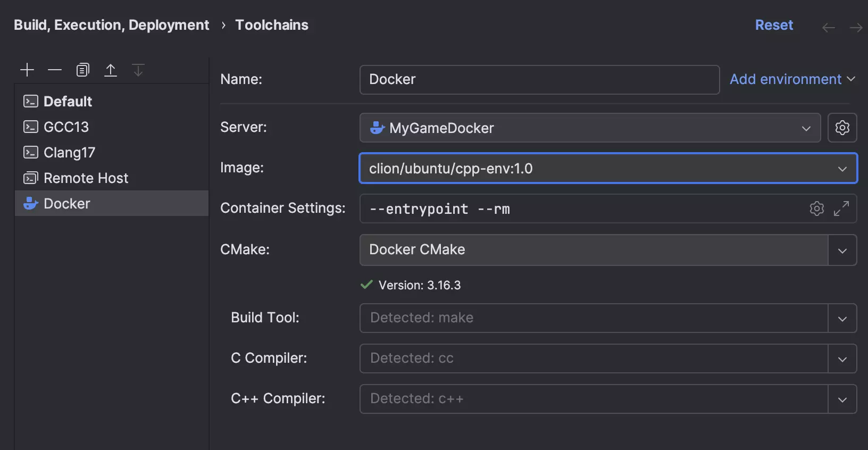The width and height of the screenshot is (868, 450).
Task: Open the Add environment menu
Action: pyautogui.click(x=791, y=79)
